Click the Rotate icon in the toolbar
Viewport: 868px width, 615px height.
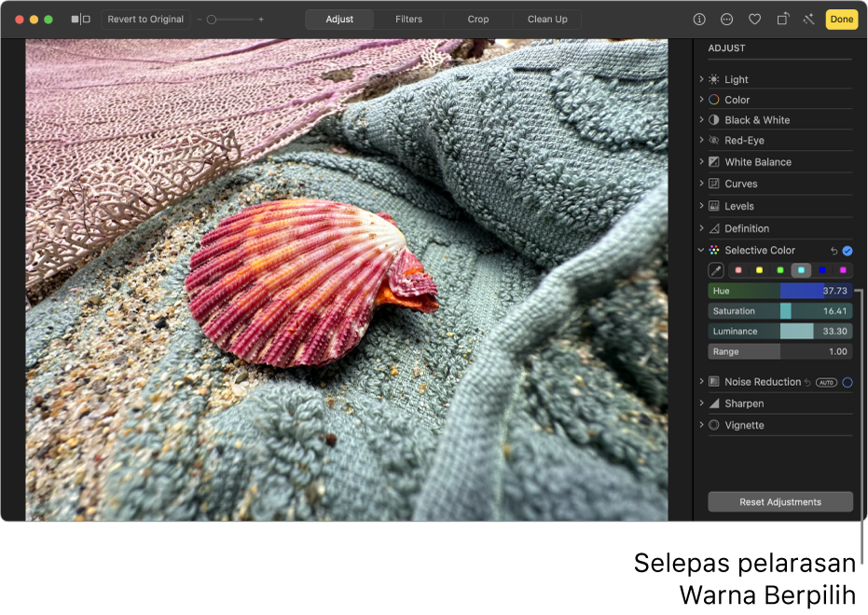(x=783, y=20)
